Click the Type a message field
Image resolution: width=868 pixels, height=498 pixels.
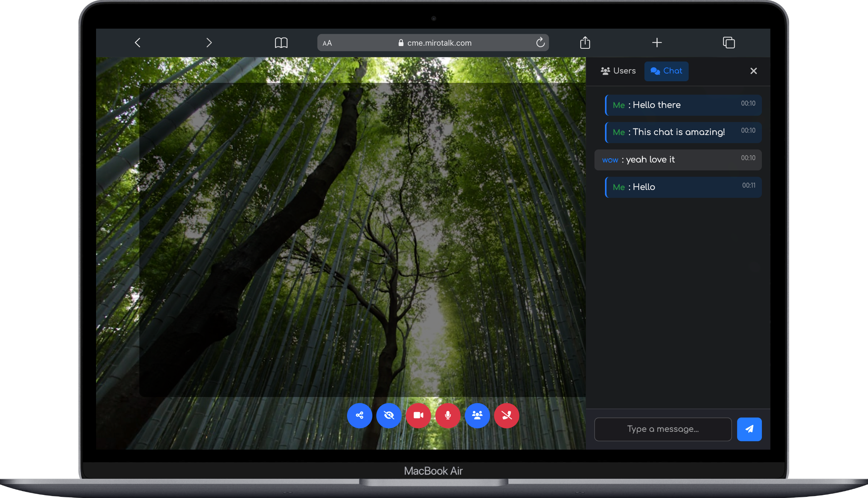[663, 429]
